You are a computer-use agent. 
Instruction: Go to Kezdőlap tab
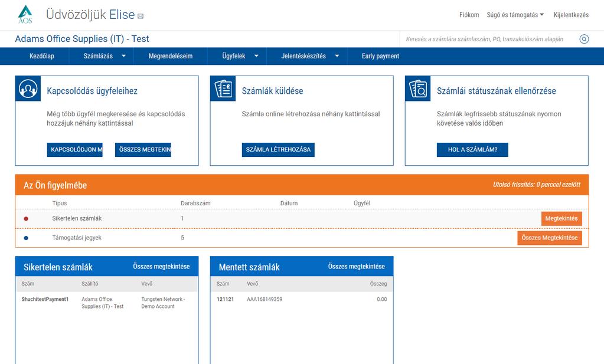pos(42,56)
